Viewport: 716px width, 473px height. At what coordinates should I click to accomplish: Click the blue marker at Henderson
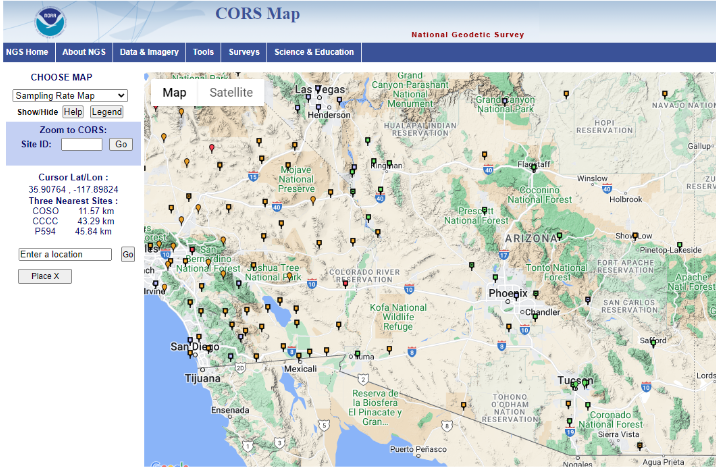(x=318, y=108)
